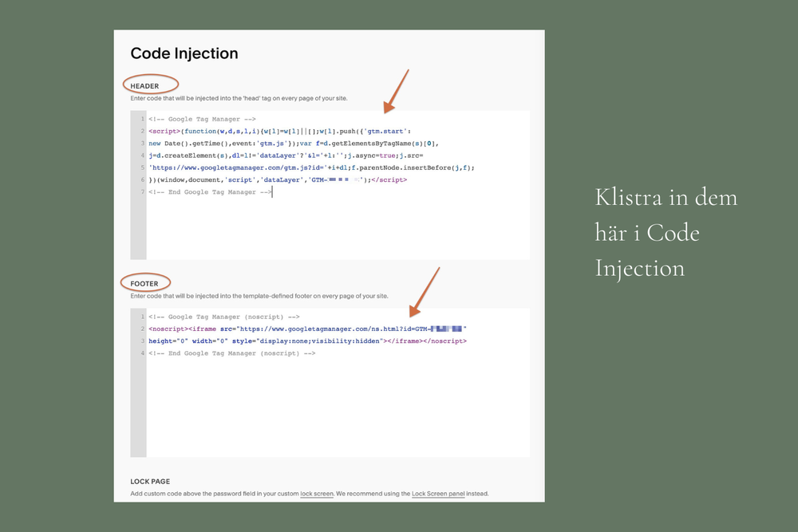Click description about template-defined footer injection

pyautogui.click(x=259, y=295)
